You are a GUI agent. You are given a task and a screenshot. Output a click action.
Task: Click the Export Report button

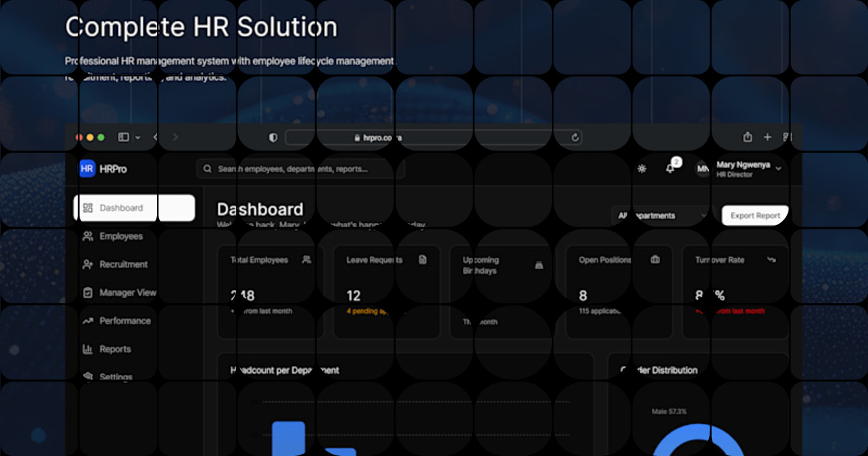point(755,215)
